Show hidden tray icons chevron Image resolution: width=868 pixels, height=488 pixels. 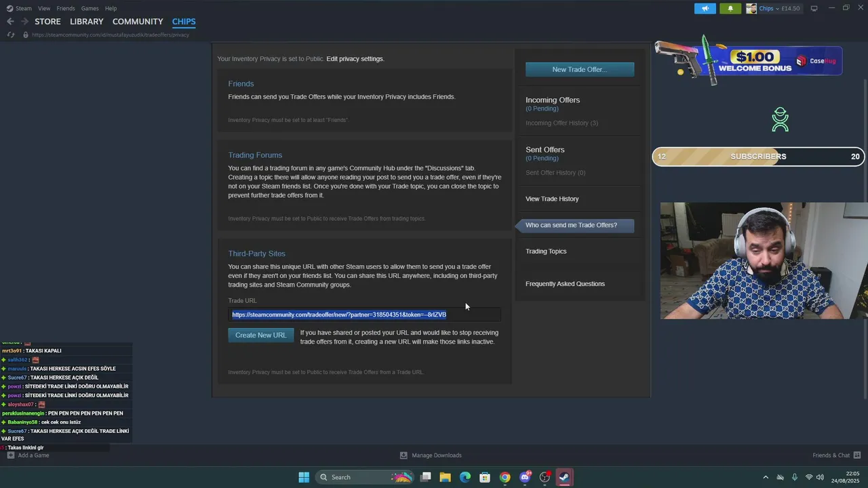coord(766,477)
